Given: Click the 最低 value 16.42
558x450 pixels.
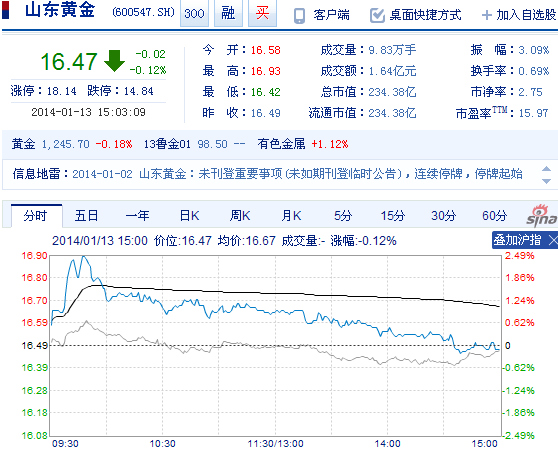Looking at the screenshot, I should pyautogui.click(x=265, y=92).
